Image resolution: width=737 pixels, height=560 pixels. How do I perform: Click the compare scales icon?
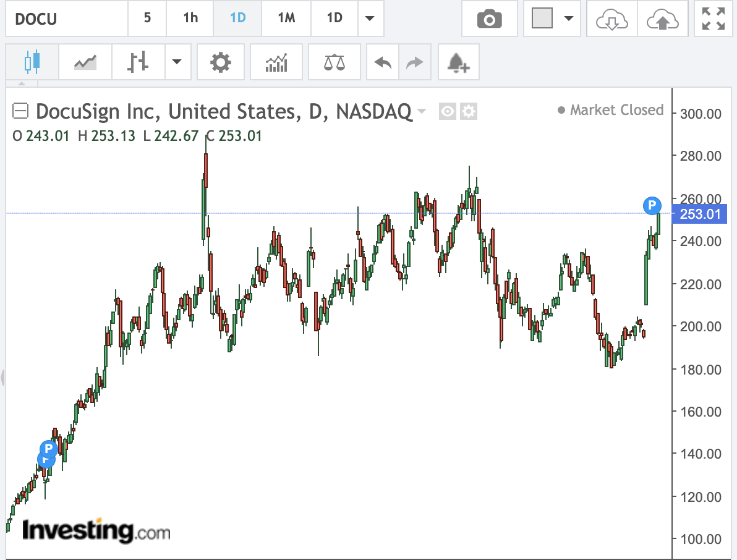(x=334, y=62)
